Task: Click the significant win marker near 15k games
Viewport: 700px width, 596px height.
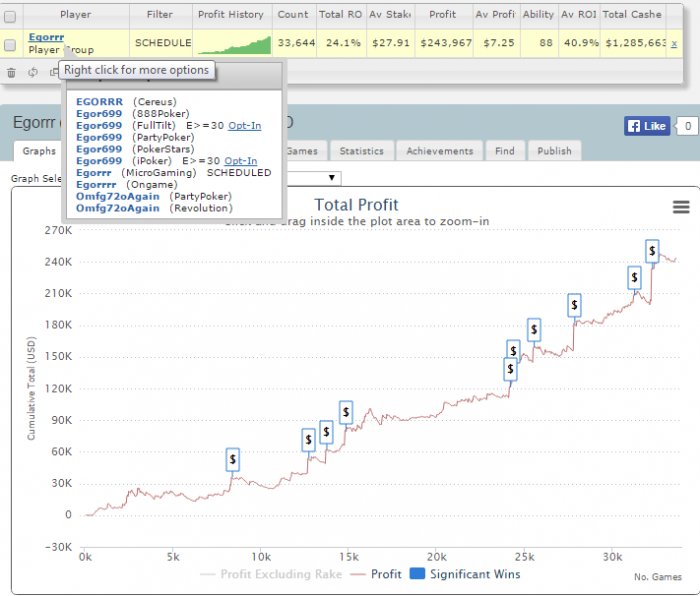Action: (346, 413)
